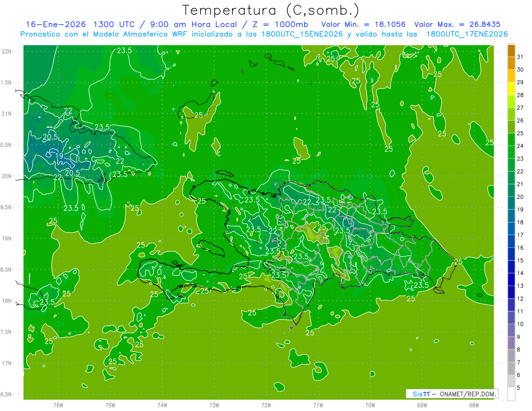Image resolution: width=532 pixels, height=411 pixels.
Task: Click the blue Sisπ logo
Action: pyautogui.click(x=421, y=394)
